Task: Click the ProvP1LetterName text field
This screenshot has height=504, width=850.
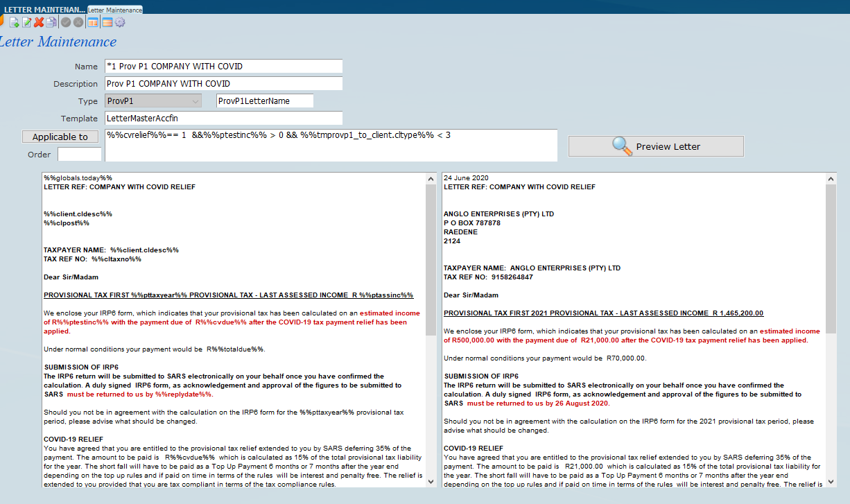Action: tap(265, 101)
